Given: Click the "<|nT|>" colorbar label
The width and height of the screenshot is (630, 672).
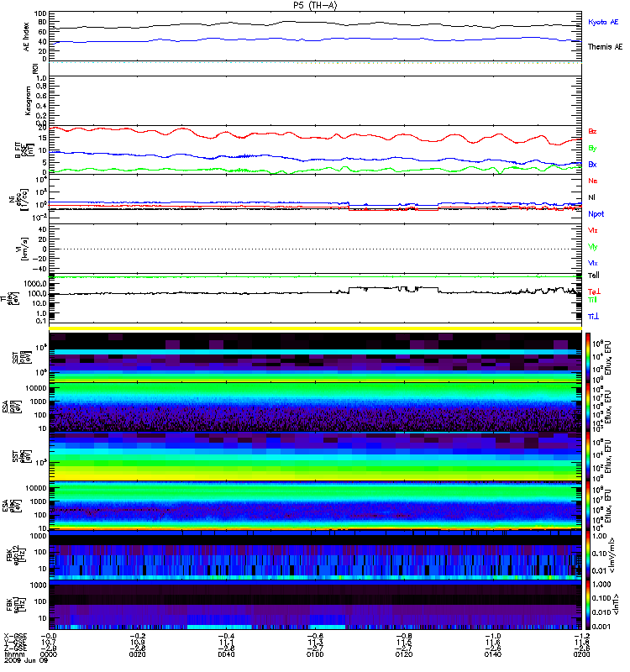Looking at the screenshot, I should pyautogui.click(x=616, y=604).
